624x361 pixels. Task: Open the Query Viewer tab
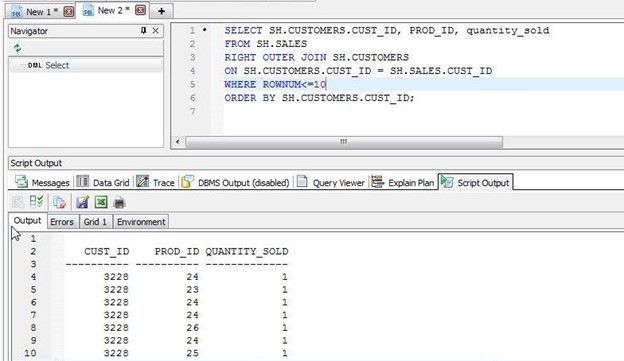point(331,182)
